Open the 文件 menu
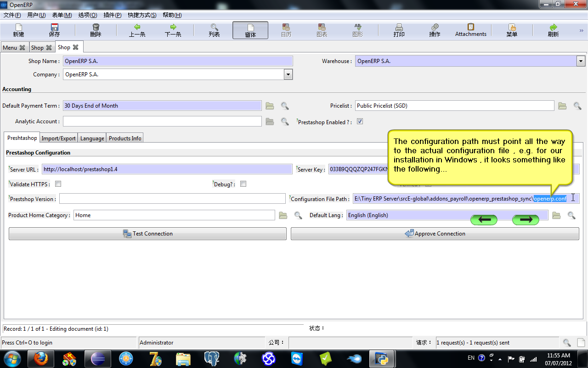Screen dimensions: 588x368 (12, 15)
